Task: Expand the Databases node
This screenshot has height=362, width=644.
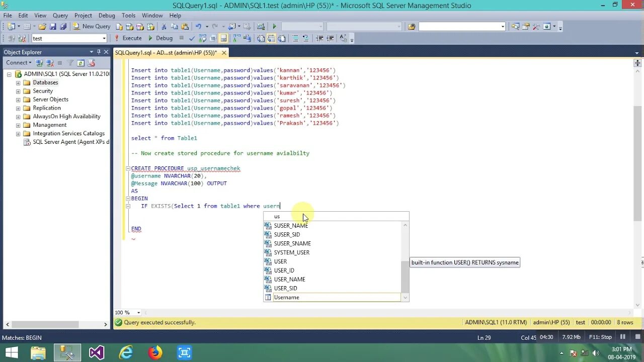Action: pos(18,82)
